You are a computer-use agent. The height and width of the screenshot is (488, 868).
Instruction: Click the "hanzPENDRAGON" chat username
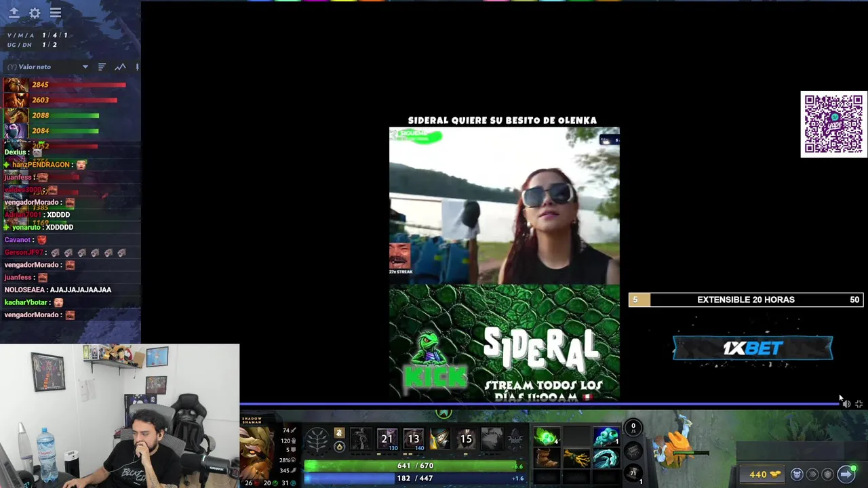pos(41,165)
